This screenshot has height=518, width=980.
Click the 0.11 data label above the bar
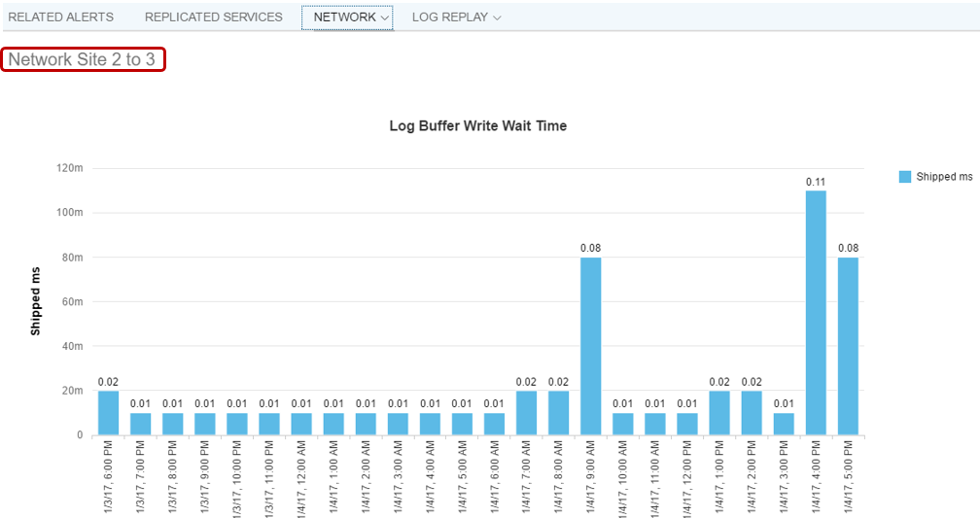point(816,182)
